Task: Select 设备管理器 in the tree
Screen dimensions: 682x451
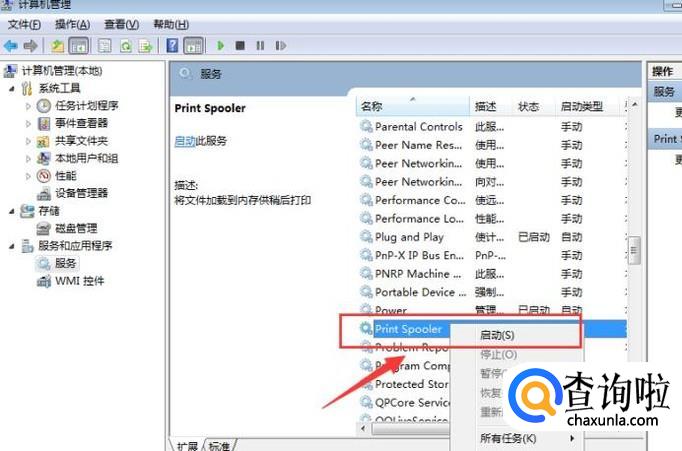Action: 81,193
